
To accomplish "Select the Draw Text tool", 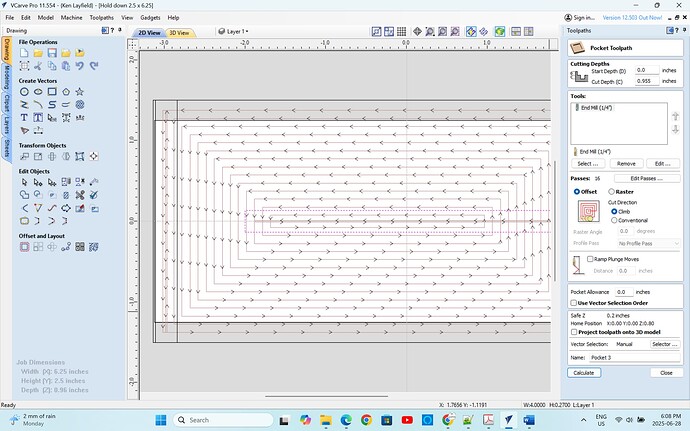I will (24, 118).
